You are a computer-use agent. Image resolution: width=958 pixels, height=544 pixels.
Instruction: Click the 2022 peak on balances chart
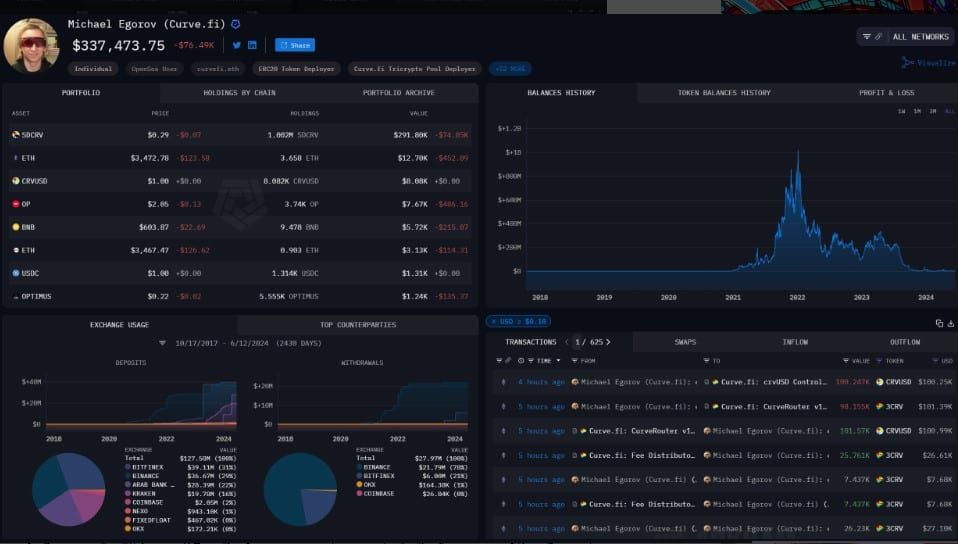pos(797,153)
